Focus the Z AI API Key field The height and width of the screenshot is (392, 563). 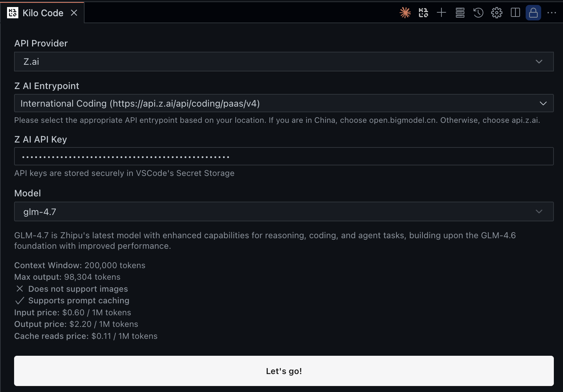[284, 156]
